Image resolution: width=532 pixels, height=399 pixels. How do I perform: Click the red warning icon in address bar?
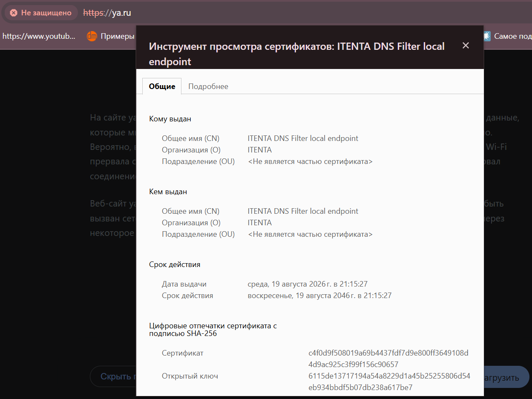(14, 13)
